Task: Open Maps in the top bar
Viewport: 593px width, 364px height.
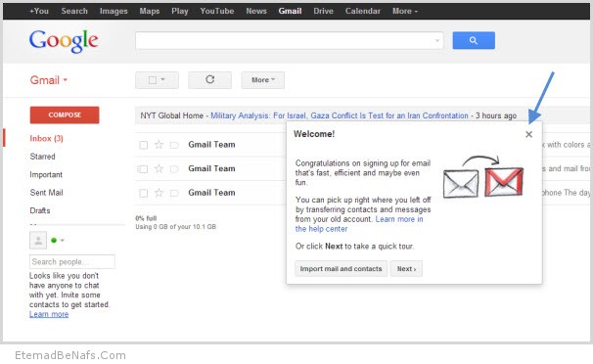Action: (150, 11)
